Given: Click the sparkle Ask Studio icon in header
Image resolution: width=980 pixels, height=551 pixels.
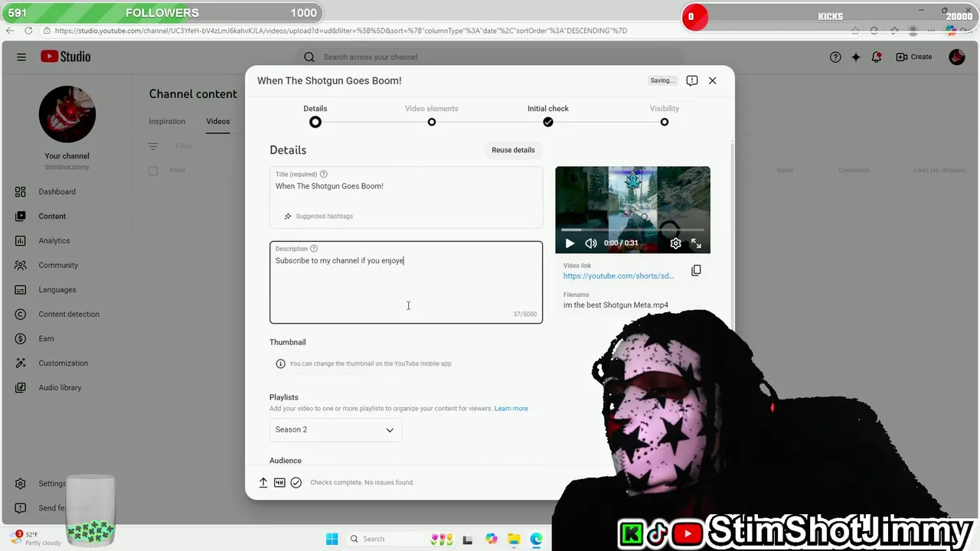Looking at the screenshot, I should tap(856, 57).
